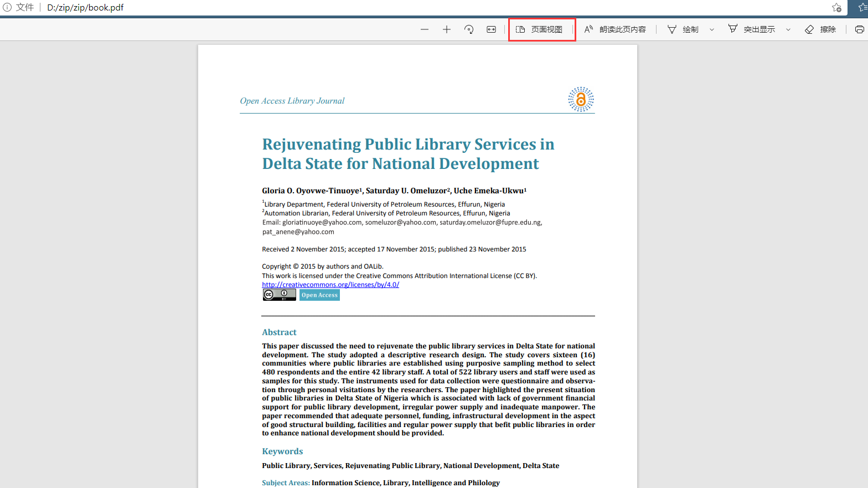Toggle the Draw (绘制) tool
This screenshot has width=868, height=488.
[683, 29]
